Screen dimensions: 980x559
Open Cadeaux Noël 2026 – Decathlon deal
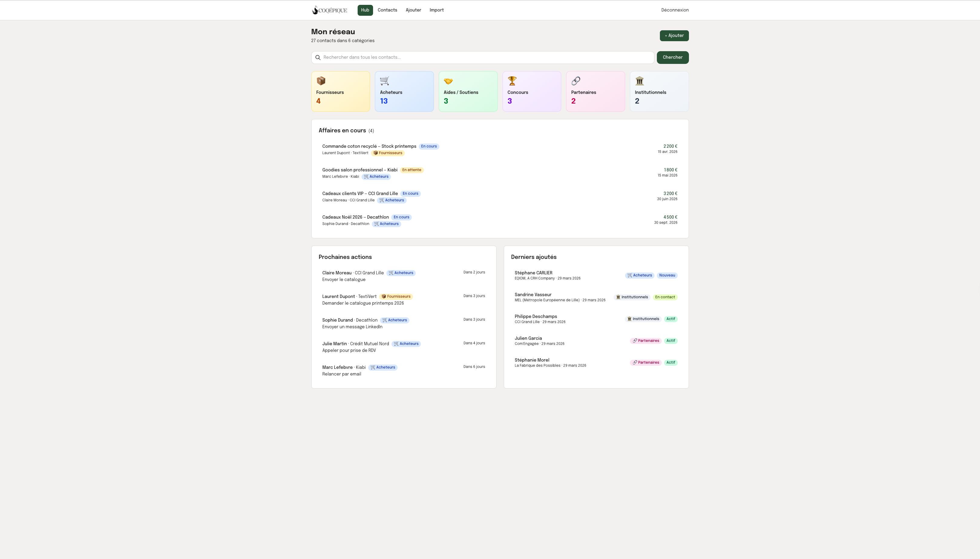[x=356, y=217]
